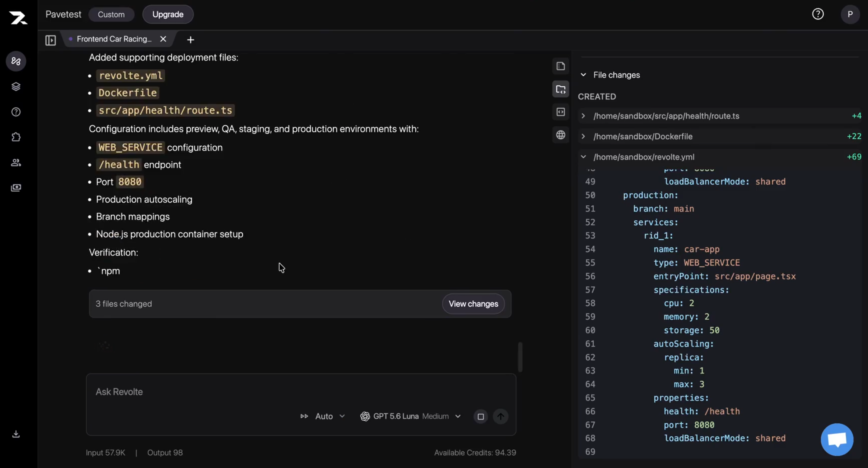Click code line 55 type: WEB_SERVICE
The image size is (868, 468).
[697, 263]
